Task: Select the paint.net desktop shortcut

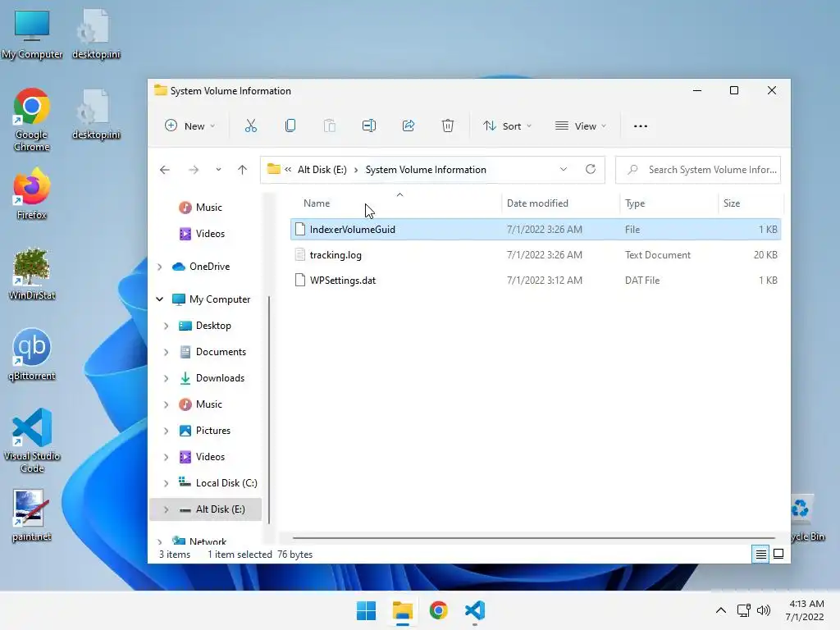Action: (x=32, y=515)
